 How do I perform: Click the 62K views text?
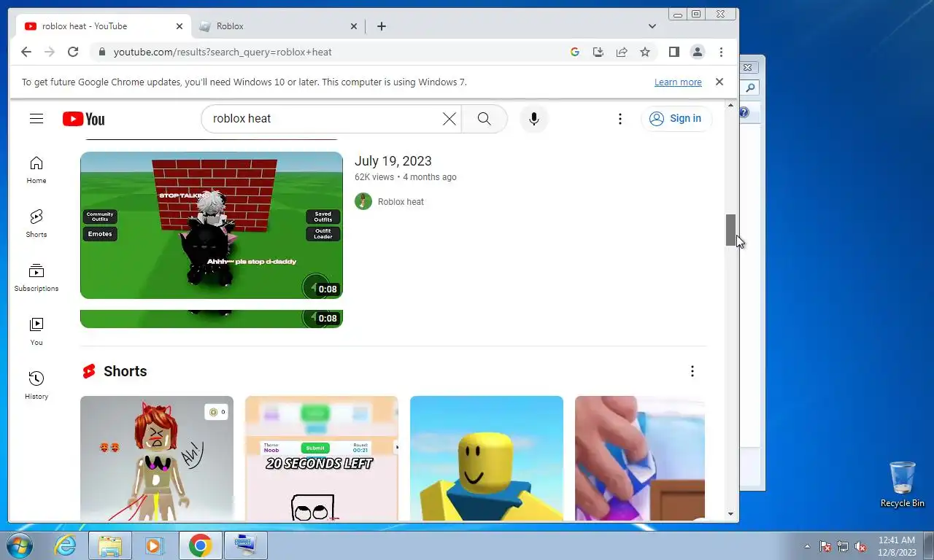374,177
